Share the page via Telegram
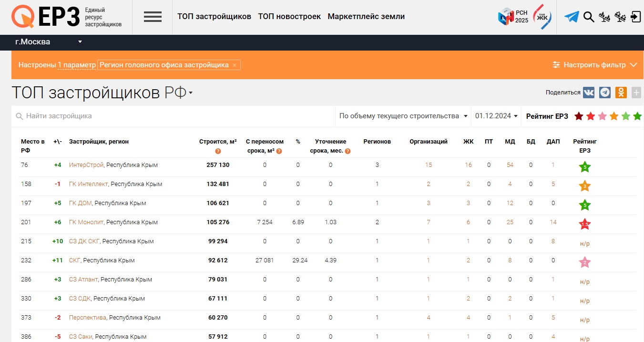Image resolution: width=644 pixels, height=342 pixels. pos(605,93)
